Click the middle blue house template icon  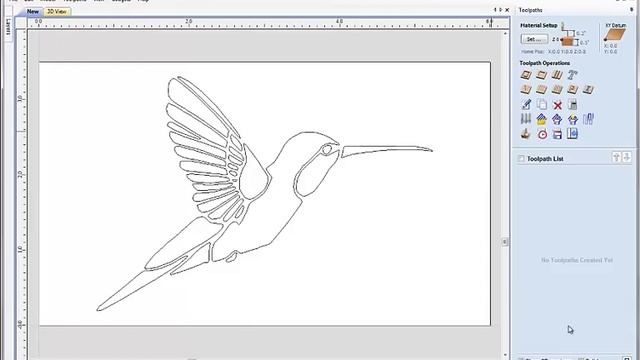[x=557, y=119]
